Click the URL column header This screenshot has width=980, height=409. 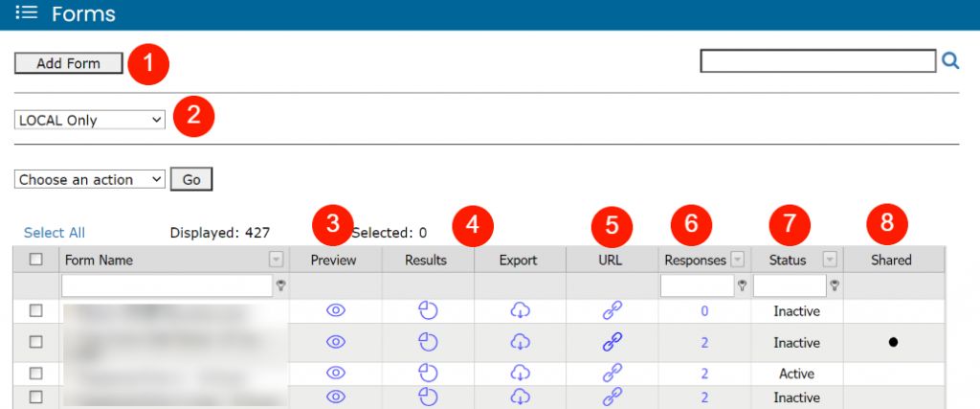click(610, 261)
